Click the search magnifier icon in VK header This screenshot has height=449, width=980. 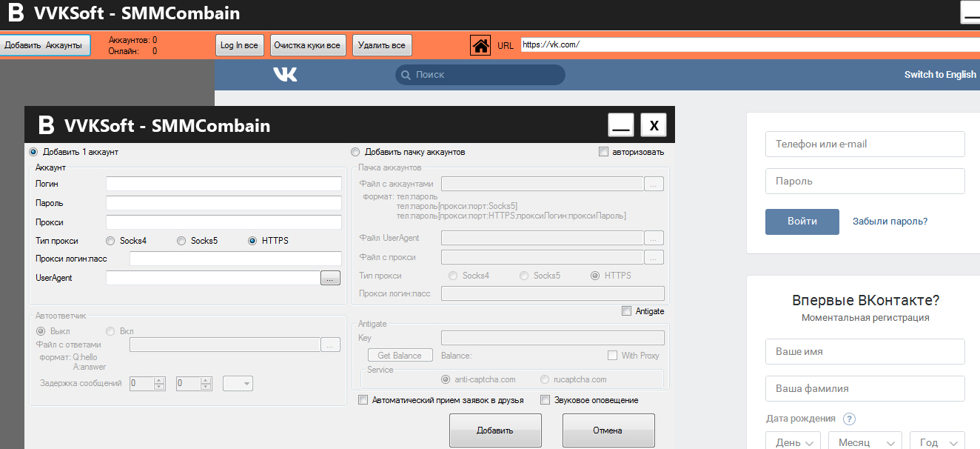(405, 75)
